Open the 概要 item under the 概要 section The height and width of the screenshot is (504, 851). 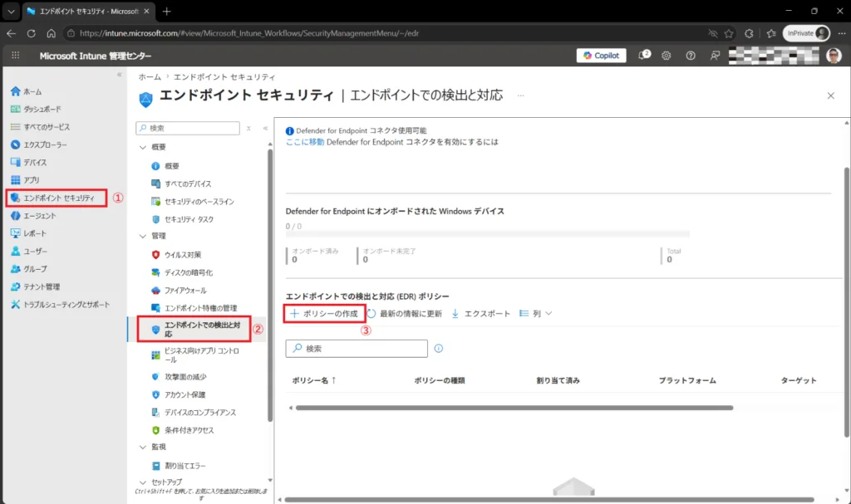point(165,166)
